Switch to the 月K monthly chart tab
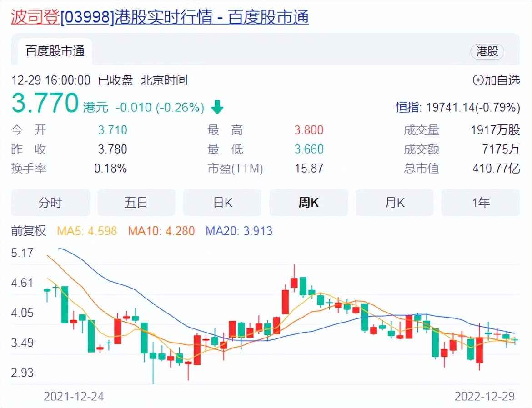The height and width of the screenshot is (408, 532). tap(394, 203)
